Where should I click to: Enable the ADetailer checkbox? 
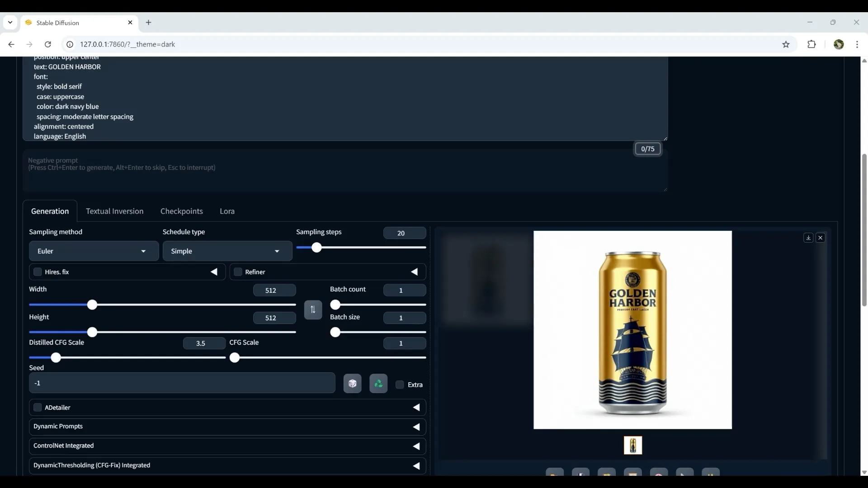pos(38,408)
